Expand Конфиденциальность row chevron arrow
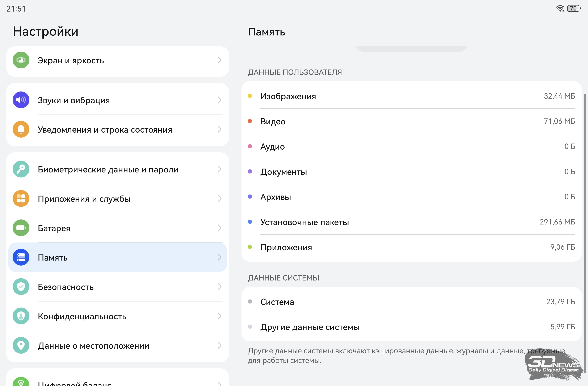Viewport: 588px width, 386px height. point(219,316)
